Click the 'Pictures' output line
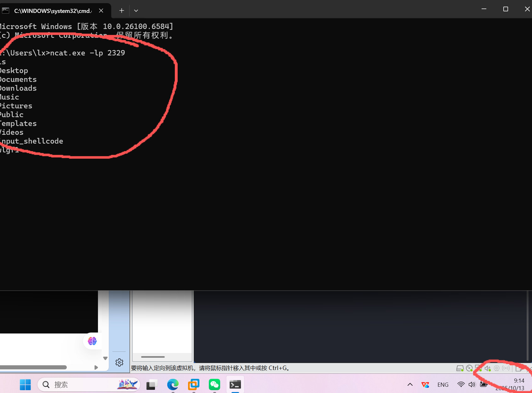 pos(16,106)
